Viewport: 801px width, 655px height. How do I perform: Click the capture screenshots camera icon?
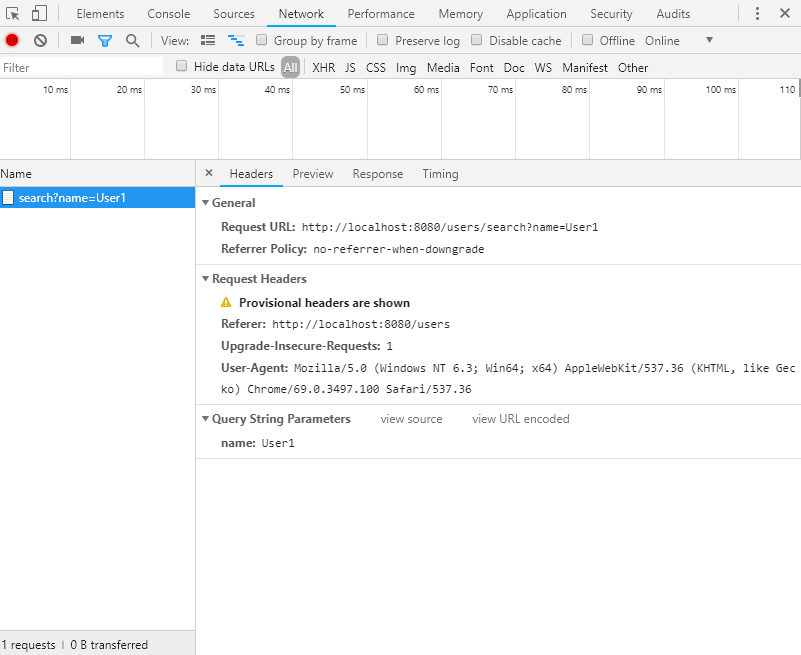(x=77, y=40)
